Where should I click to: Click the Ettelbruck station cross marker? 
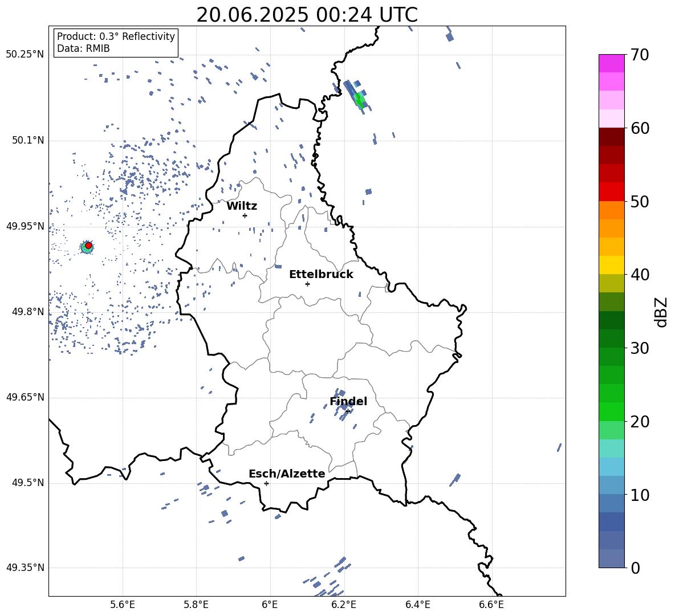pos(307,284)
